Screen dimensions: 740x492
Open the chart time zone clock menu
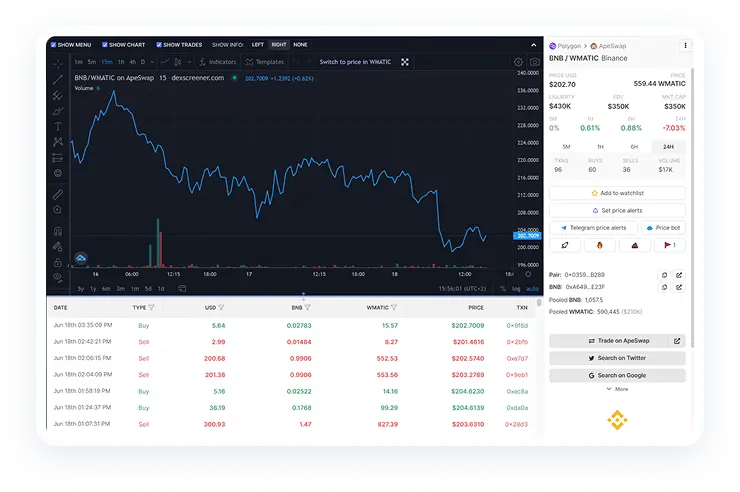461,289
